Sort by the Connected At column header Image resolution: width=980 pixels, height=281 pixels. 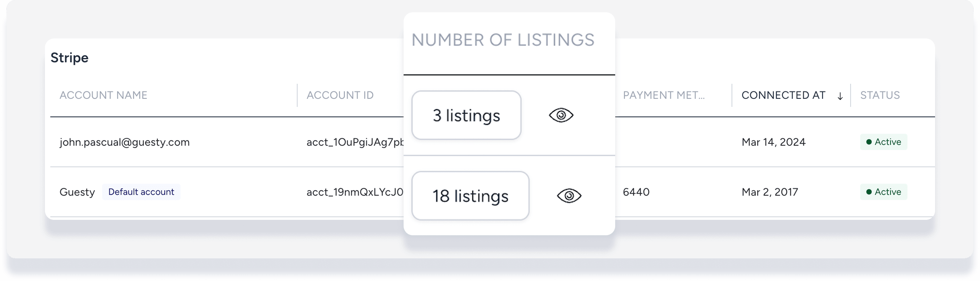tap(783, 95)
